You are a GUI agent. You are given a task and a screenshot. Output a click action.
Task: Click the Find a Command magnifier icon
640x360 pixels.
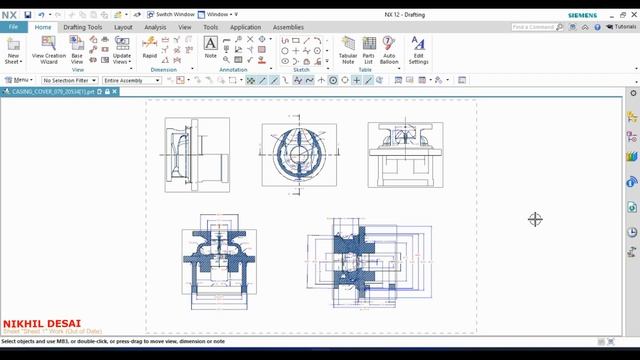[x=560, y=27]
